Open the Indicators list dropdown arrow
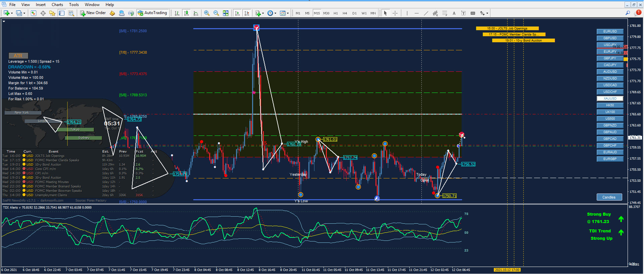The image size is (644, 274). coord(263,13)
